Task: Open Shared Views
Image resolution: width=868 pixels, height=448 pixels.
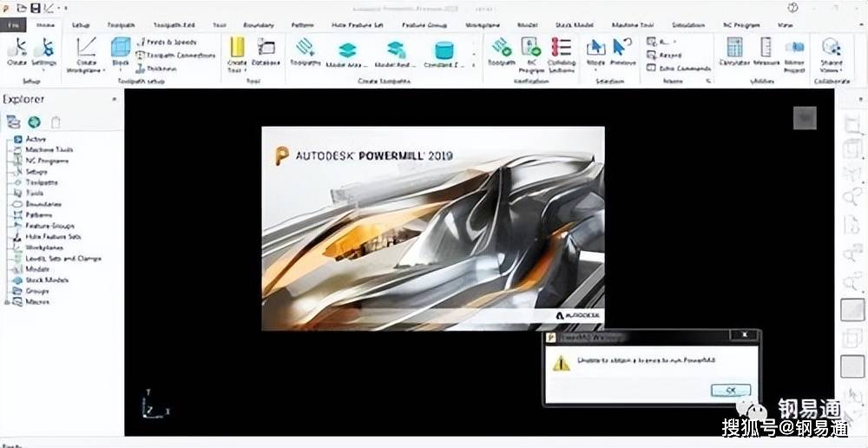Action: tap(831, 55)
